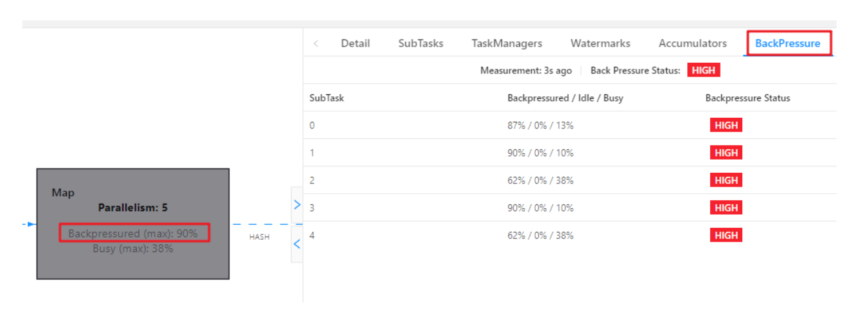Viewport: 868px width, 311px height.
Task: Show the Accumulators tab
Action: click(x=692, y=44)
